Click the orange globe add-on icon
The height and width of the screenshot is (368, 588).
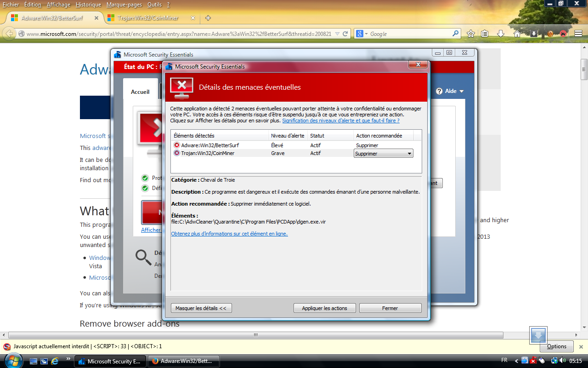pos(549,34)
